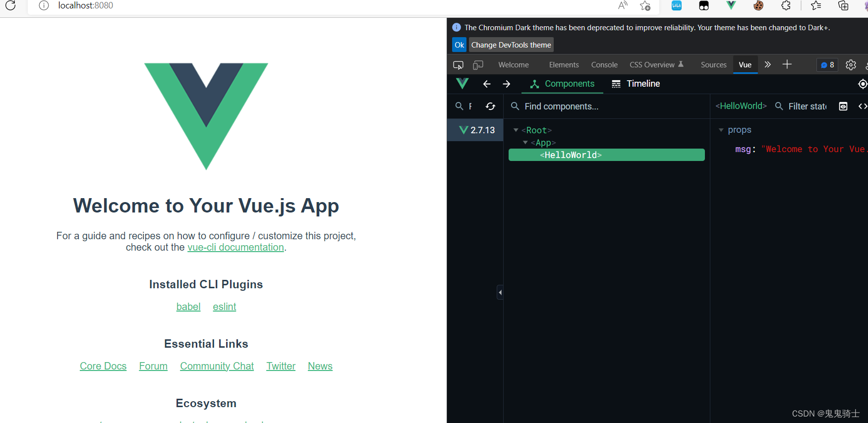Click Change DevTools theme button
The height and width of the screenshot is (423, 868).
pos(511,45)
